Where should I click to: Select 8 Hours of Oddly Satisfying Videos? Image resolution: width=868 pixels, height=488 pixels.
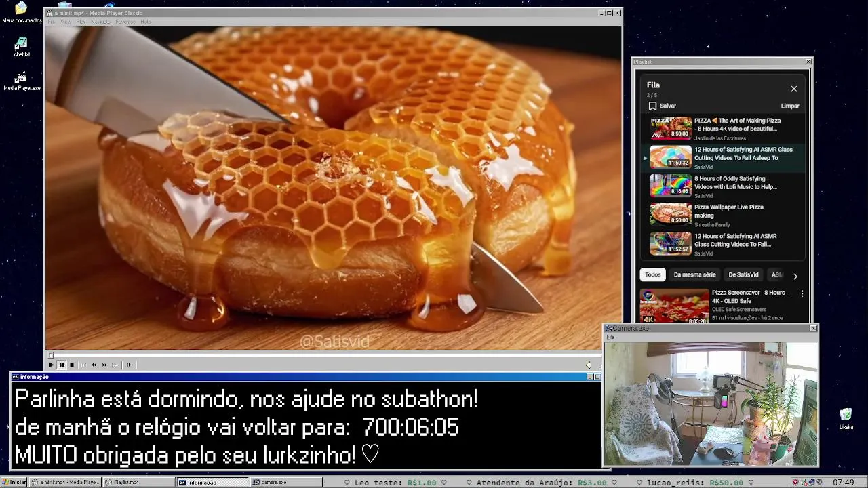pyautogui.click(x=723, y=186)
